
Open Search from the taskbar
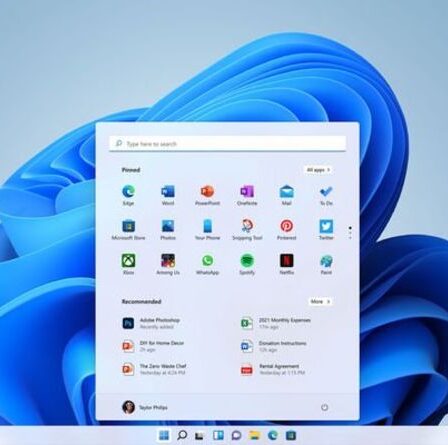182,435
